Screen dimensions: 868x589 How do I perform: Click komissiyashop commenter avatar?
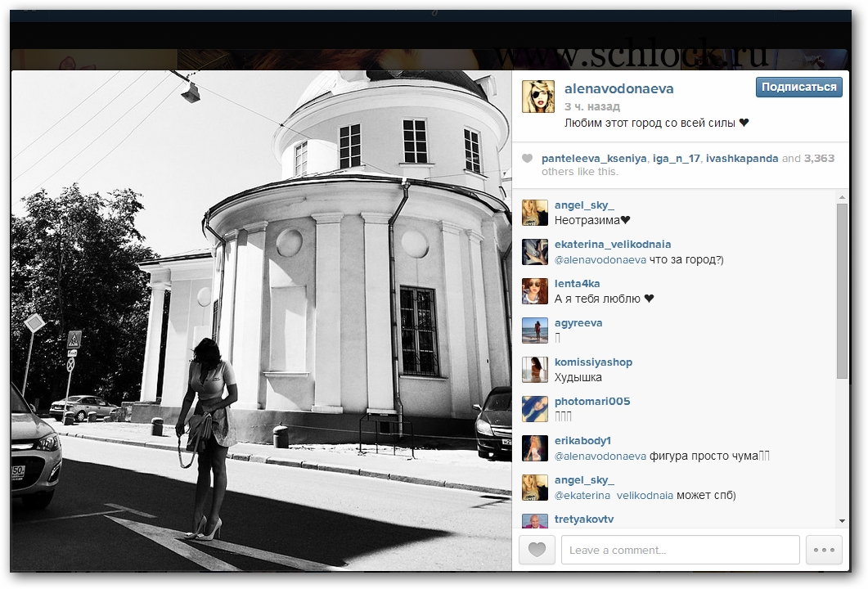[535, 370]
